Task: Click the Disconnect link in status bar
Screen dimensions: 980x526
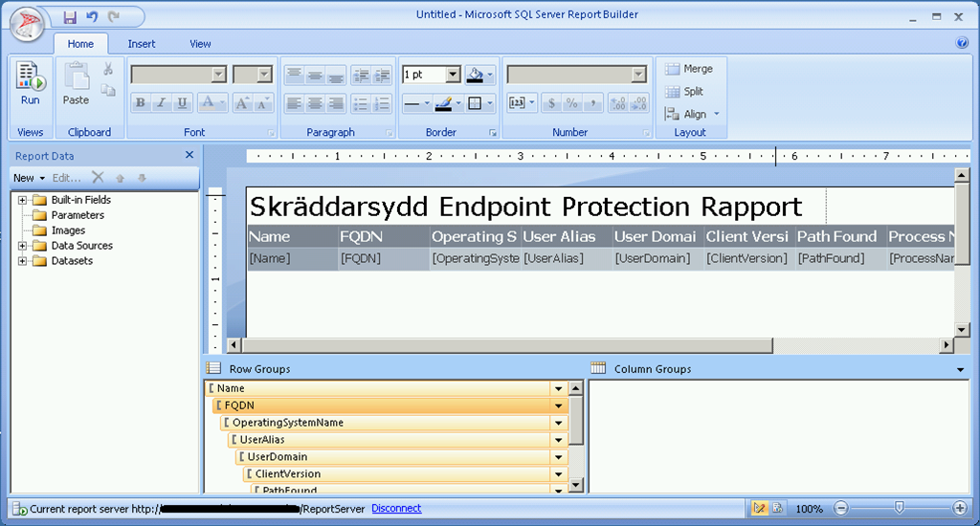Action: (396, 509)
